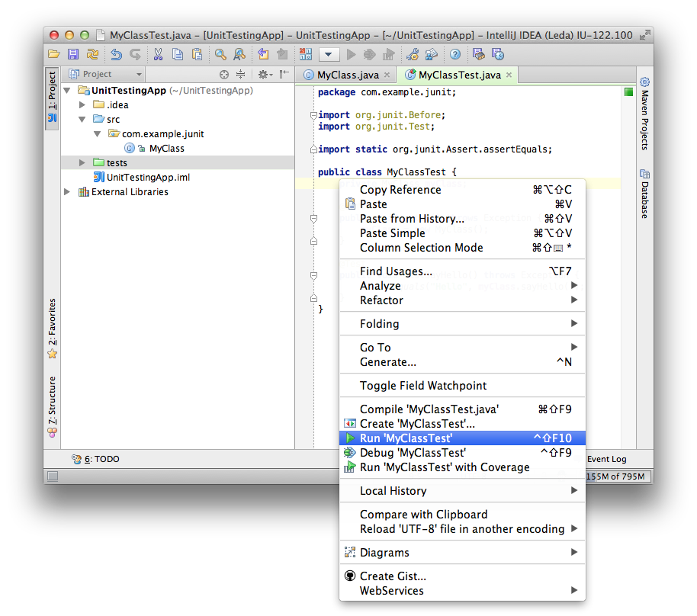
Task: Hide the Project panel with the hide icon
Action: click(x=284, y=74)
